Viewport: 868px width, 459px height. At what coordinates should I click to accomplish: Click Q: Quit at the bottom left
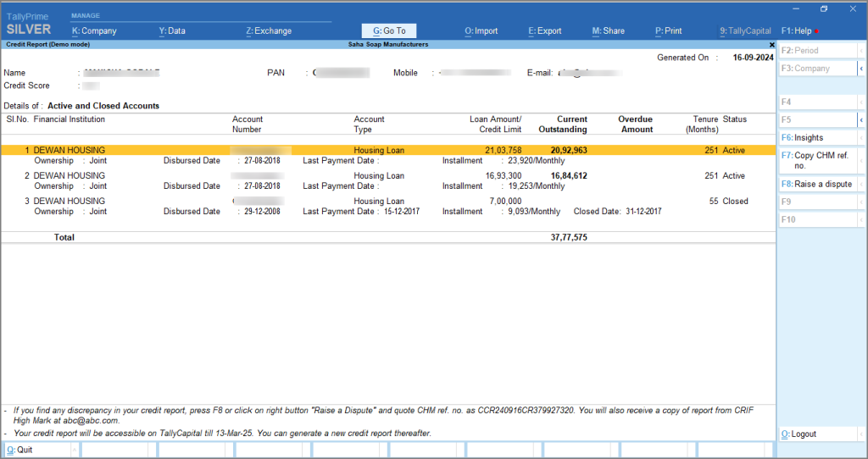pos(38,450)
